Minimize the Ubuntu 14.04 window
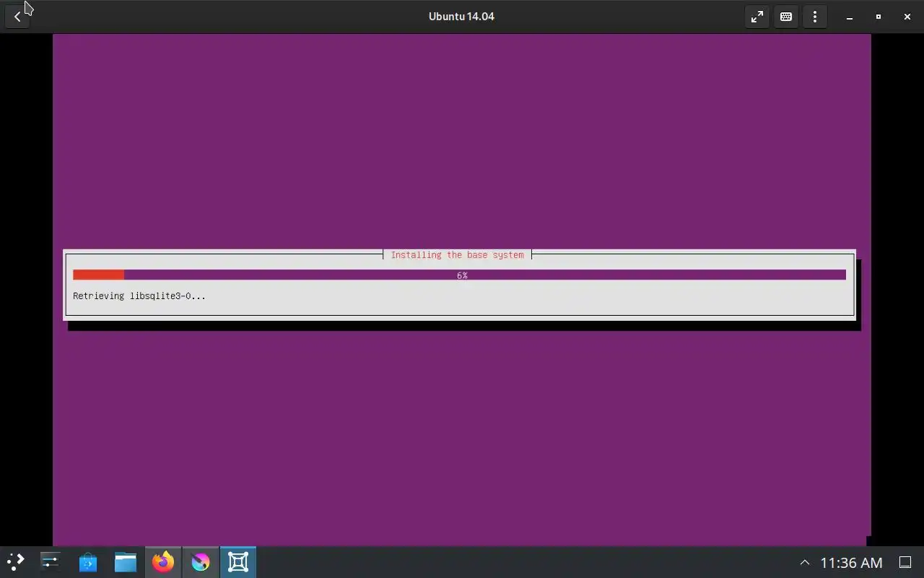Screen dimensions: 924x578 click(850, 17)
